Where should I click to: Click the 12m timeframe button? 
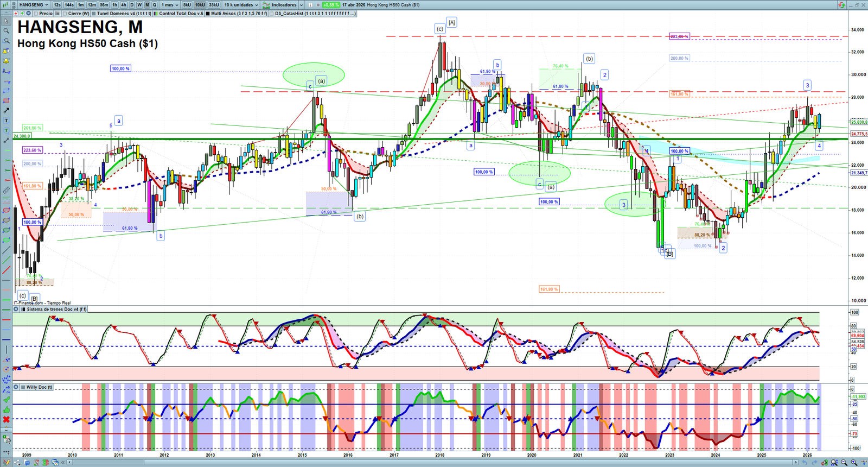point(92,5)
